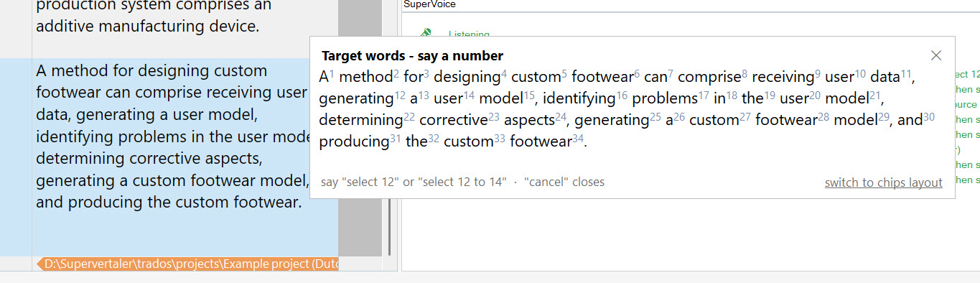This screenshot has height=283, width=980.
Task: Select target word 'and' numbered 30
Action: pyautogui.click(x=909, y=120)
